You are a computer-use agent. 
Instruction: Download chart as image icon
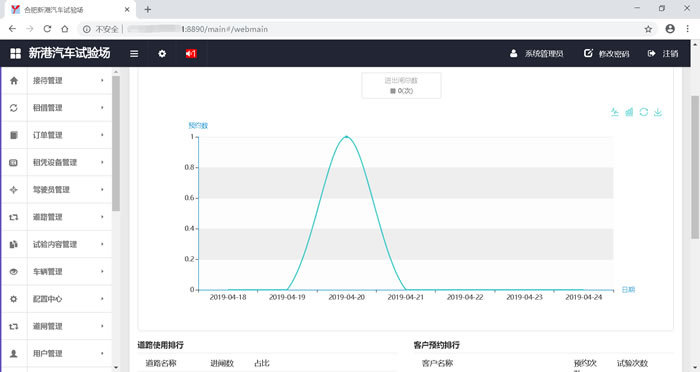658,112
